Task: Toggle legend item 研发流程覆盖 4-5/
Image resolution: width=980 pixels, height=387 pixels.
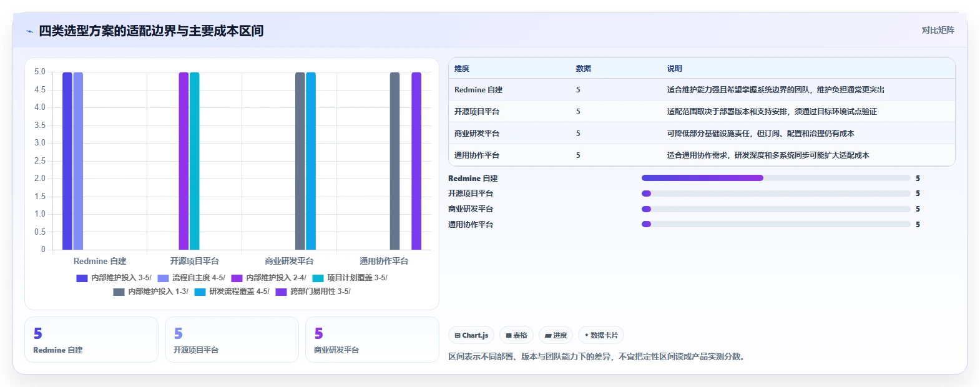Action: [x=232, y=291]
